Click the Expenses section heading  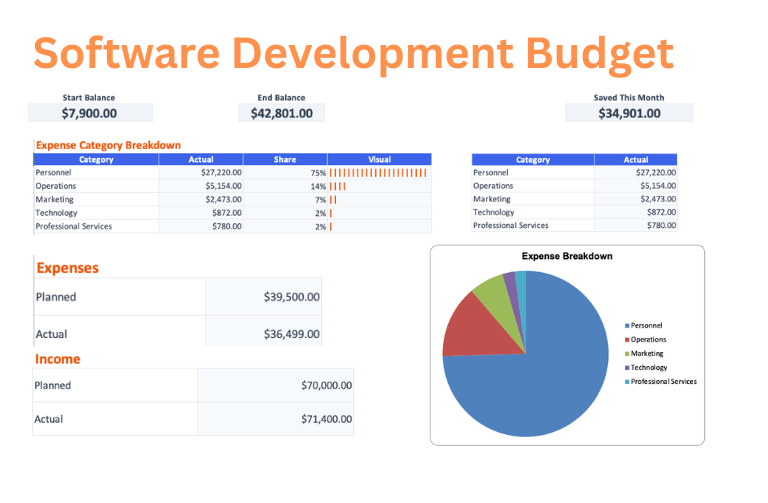(x=68, y=268)
